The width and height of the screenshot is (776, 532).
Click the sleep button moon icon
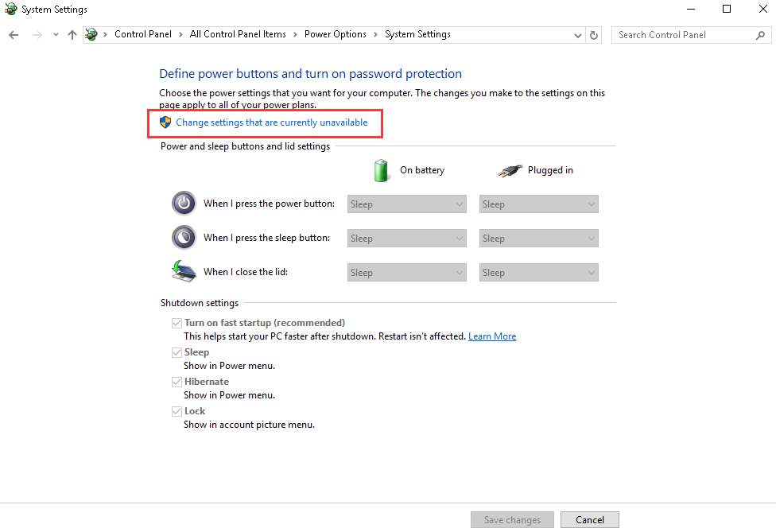pos(184,238)
